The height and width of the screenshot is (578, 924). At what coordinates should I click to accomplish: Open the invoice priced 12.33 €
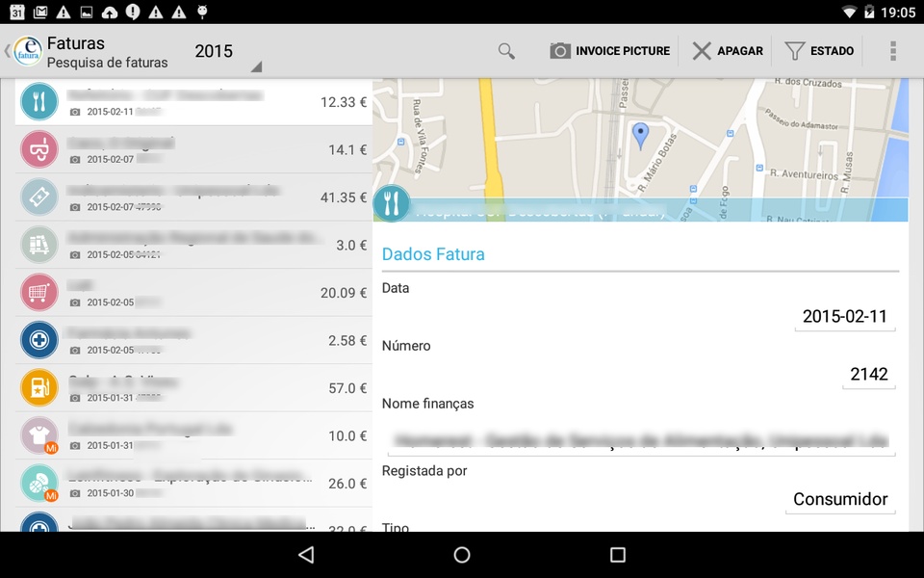[x=193, y=102]
